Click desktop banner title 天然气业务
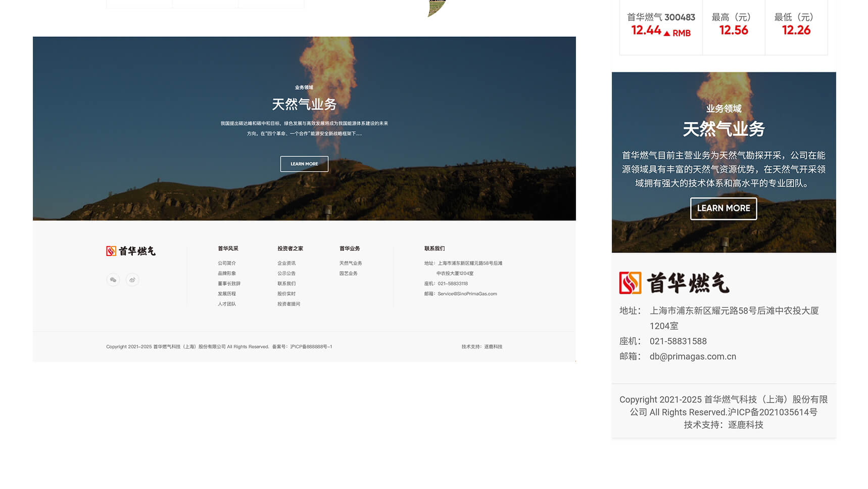Image resolution: width=868 pixels, height=489 pixels. (304, 104)
